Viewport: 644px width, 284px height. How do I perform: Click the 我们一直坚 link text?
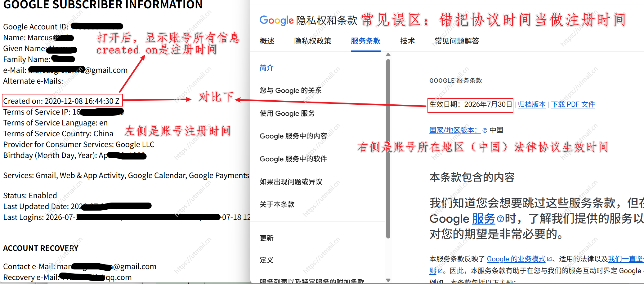626,259
